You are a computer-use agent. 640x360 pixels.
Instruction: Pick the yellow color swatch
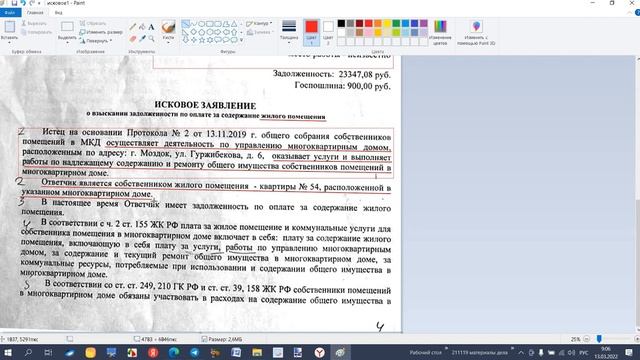click(x=387, y=23)
